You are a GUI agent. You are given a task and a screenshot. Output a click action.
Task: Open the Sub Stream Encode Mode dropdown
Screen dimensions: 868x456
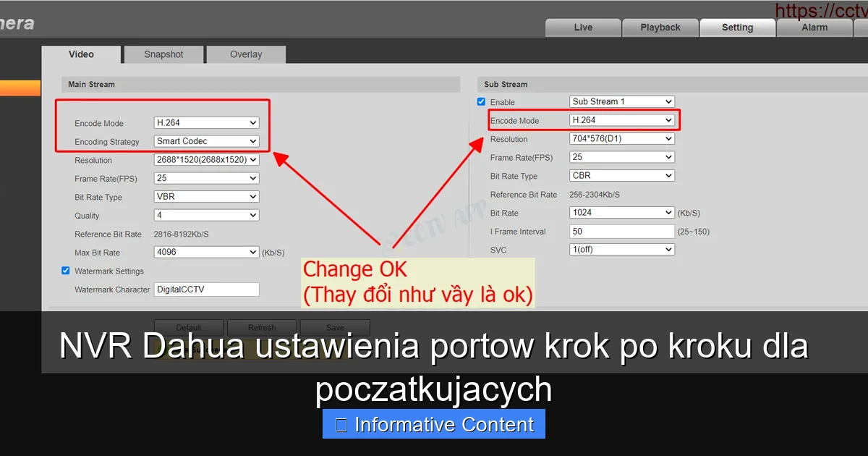click(621, 120)
